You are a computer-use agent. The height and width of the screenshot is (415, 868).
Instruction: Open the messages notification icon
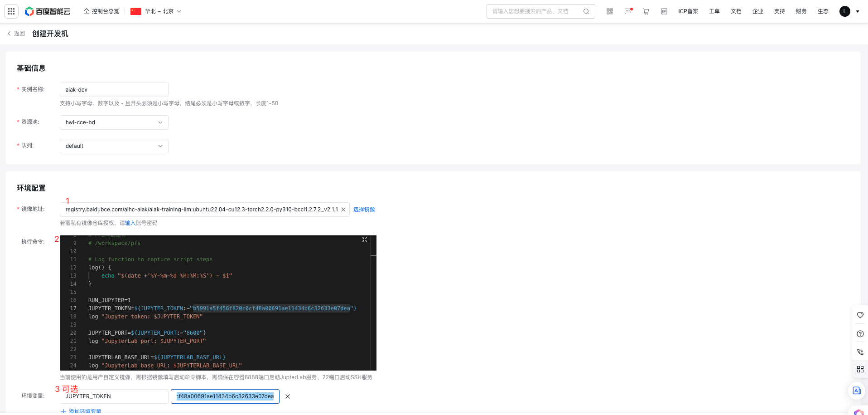628,11
